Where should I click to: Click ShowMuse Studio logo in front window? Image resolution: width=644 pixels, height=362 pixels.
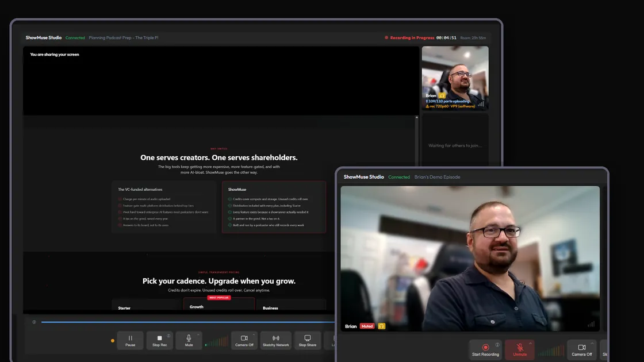pos(363,177)
